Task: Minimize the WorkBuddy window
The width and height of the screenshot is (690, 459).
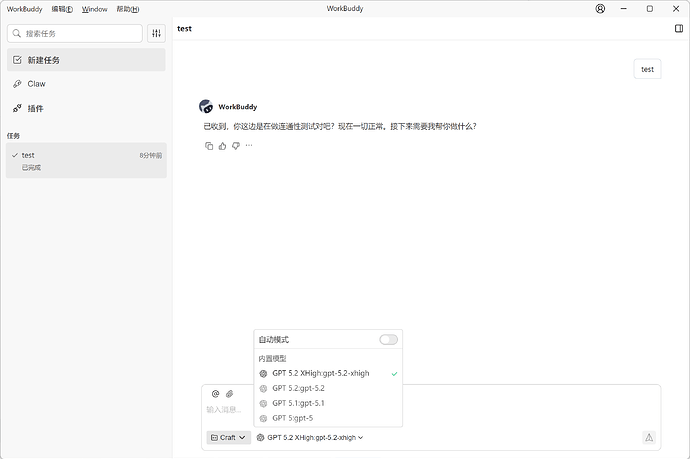Action: pos(624,9)
